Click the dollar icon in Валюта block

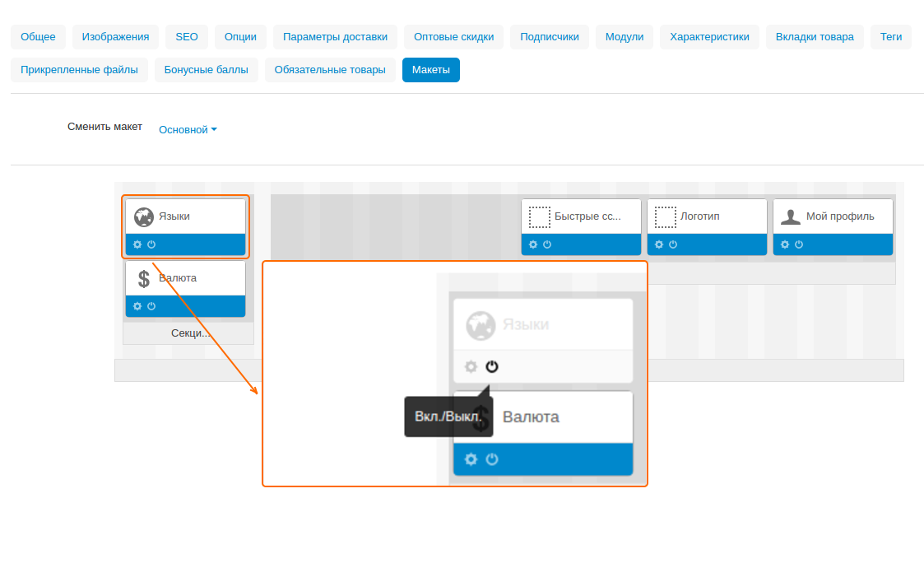click(144, 279)
